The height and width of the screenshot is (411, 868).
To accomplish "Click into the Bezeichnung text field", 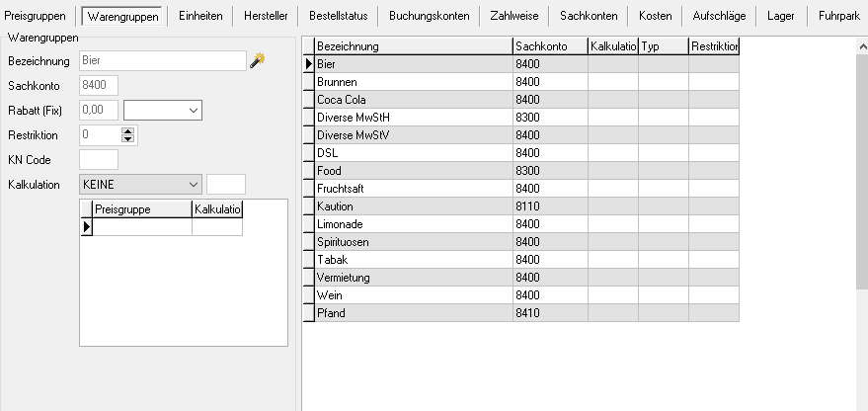I will [x=161, y=61].
